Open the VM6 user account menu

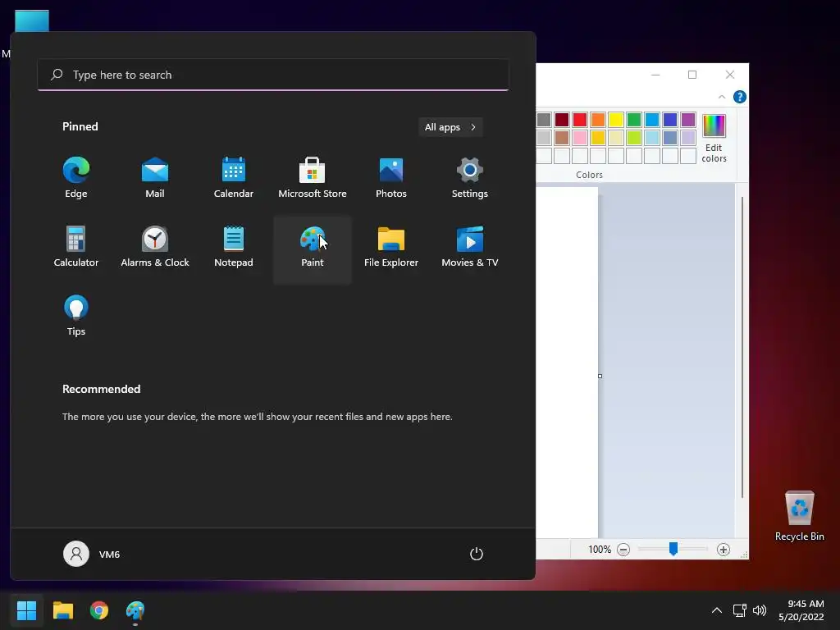click(x=92, y=554)
